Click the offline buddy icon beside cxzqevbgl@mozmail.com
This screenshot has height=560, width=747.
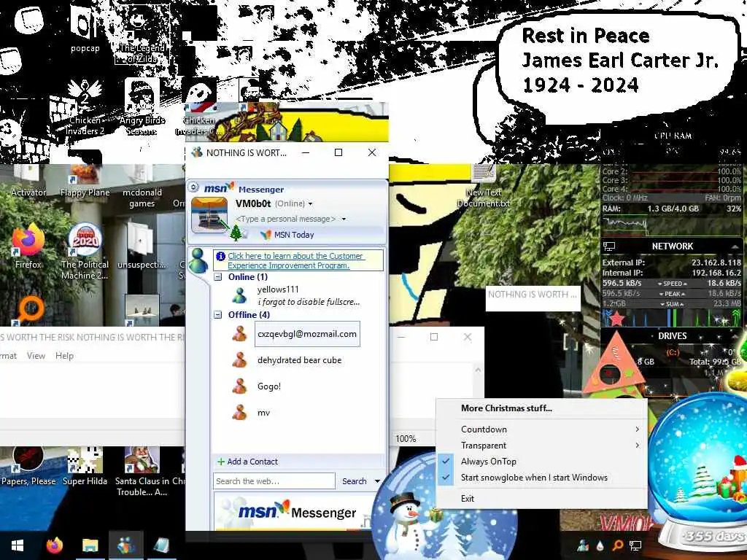pos(239,334)
